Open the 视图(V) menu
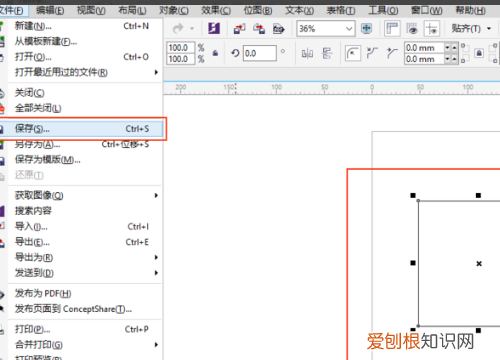This screenshot has width=500, height=360. (x=91, y=11)
